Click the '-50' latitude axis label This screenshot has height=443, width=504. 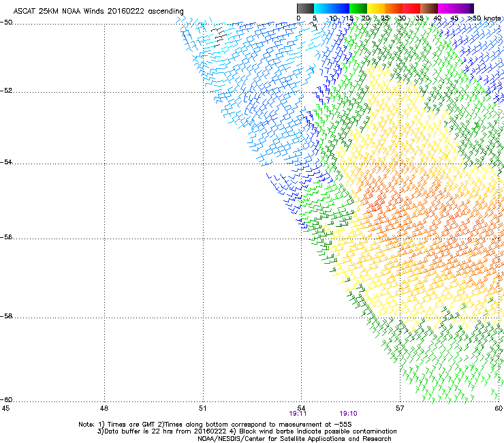(x=6, y=22)
